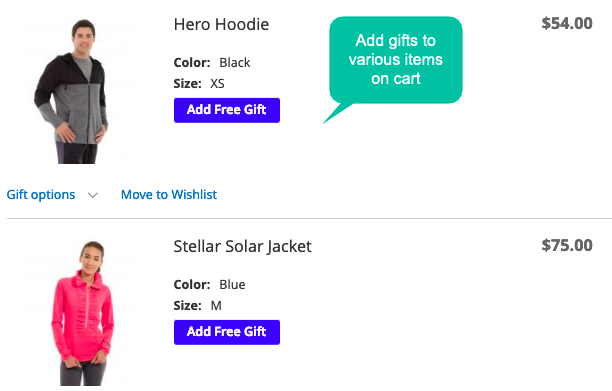Select the $54.00 price text

tap(567, 23)
